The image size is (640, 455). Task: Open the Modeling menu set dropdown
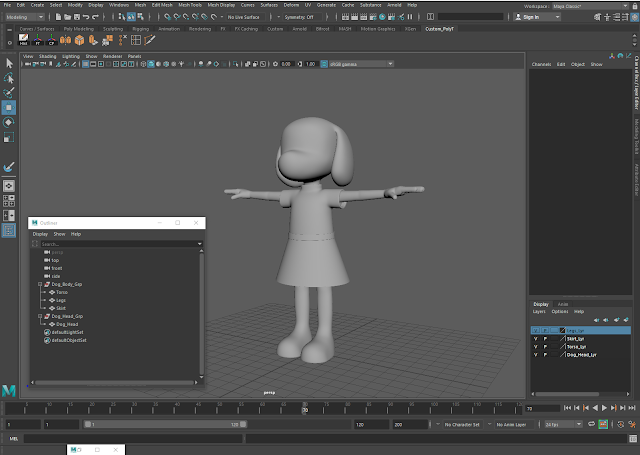pyautogui.click(x=24, y=17)
